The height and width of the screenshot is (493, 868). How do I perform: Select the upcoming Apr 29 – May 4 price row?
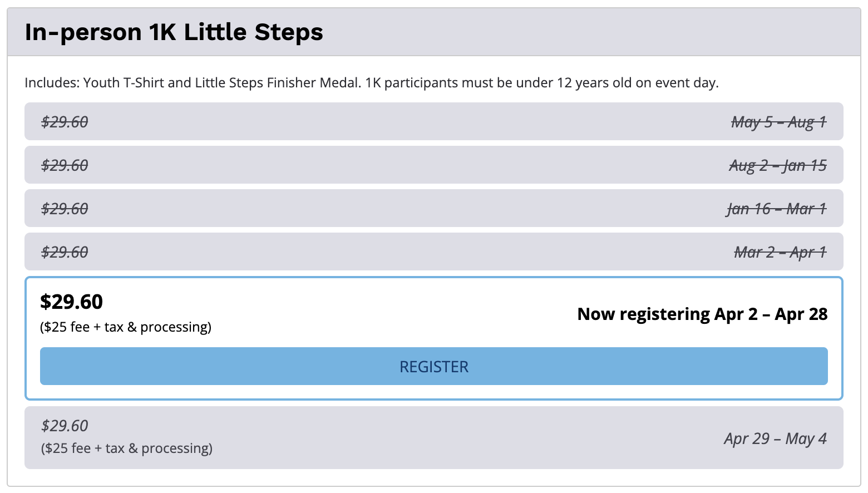(x=433, y=437)
